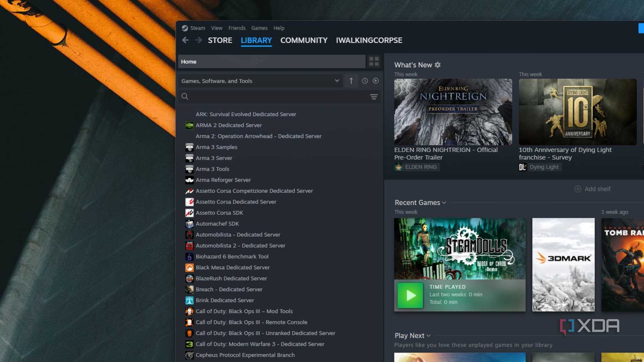Viewport: 644px width, 362px height.
Task: Collapse the Recent Games section
Action: [444, 202]
